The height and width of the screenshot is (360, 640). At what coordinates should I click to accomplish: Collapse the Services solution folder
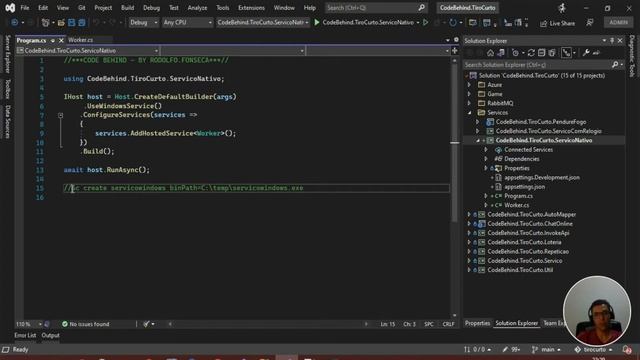click(x=469, y=113)
